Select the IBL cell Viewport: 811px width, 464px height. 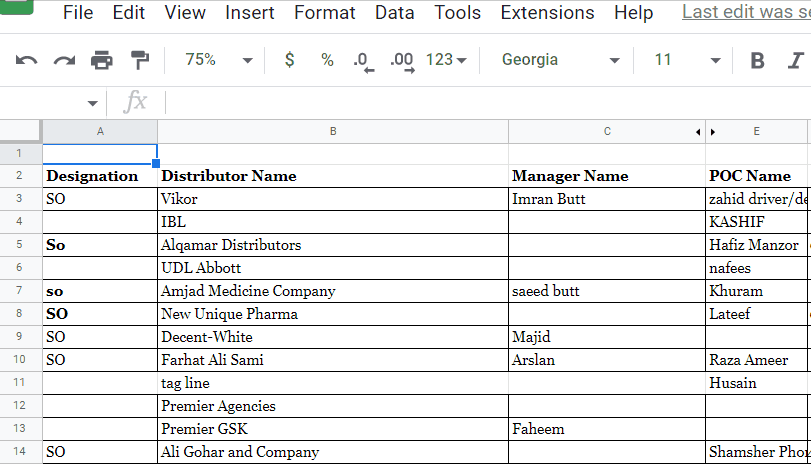coord(333,222)
